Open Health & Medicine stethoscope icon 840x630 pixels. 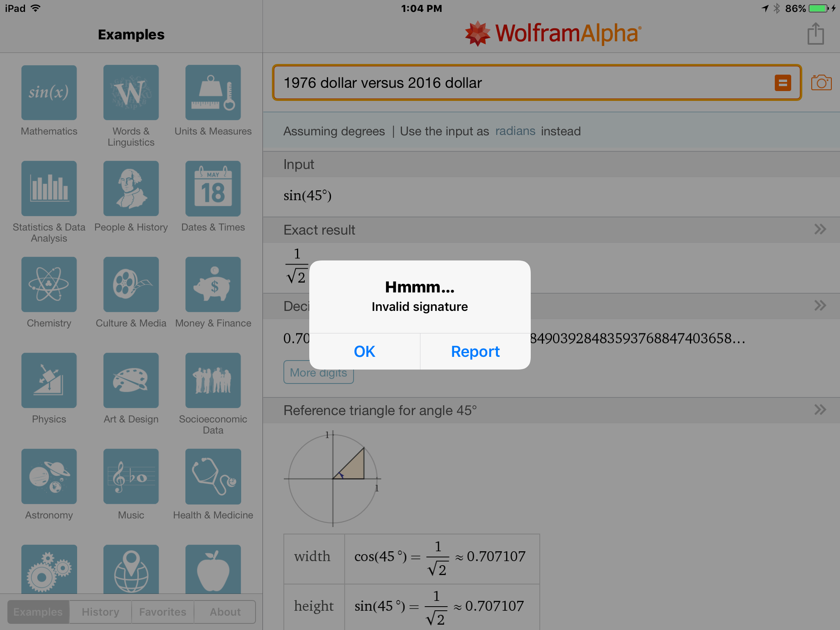click(213, 477)
